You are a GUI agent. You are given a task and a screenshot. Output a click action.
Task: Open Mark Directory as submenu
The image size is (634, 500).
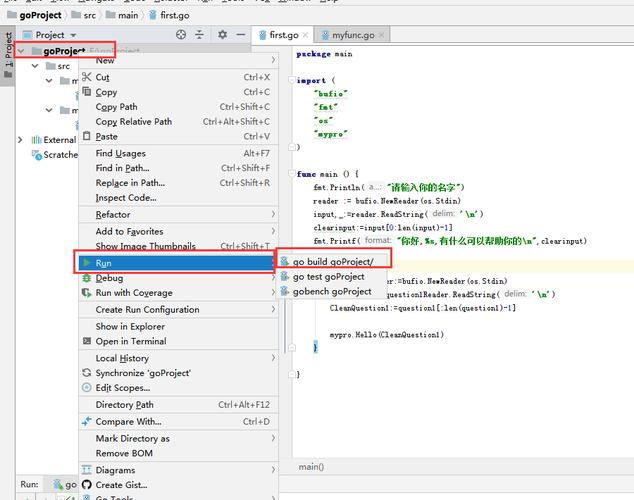[178, 439]
